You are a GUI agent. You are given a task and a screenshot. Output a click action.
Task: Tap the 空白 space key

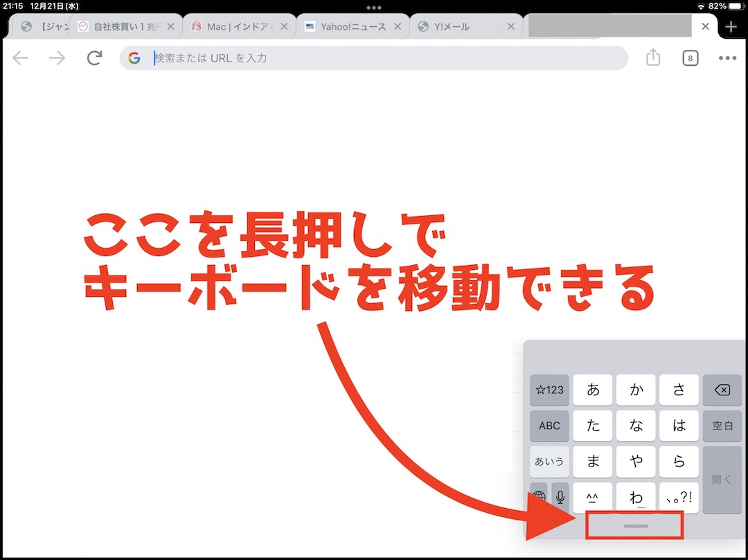tap(722, 426)
